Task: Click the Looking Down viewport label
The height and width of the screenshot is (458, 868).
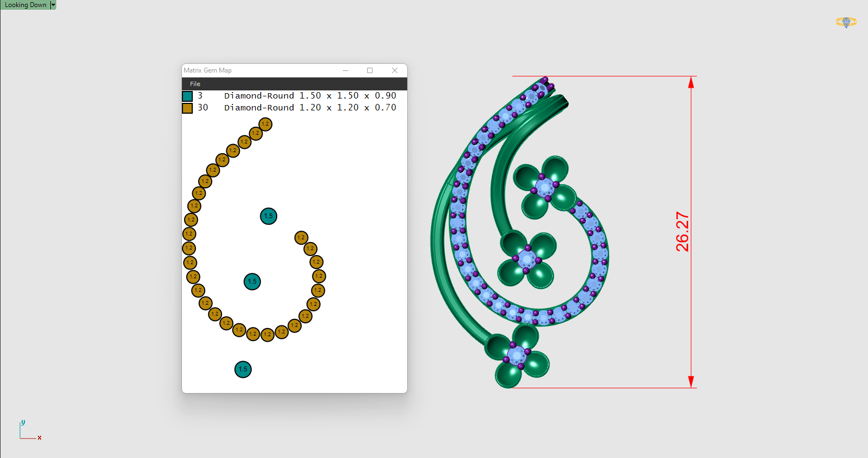Action: [25, 5]
